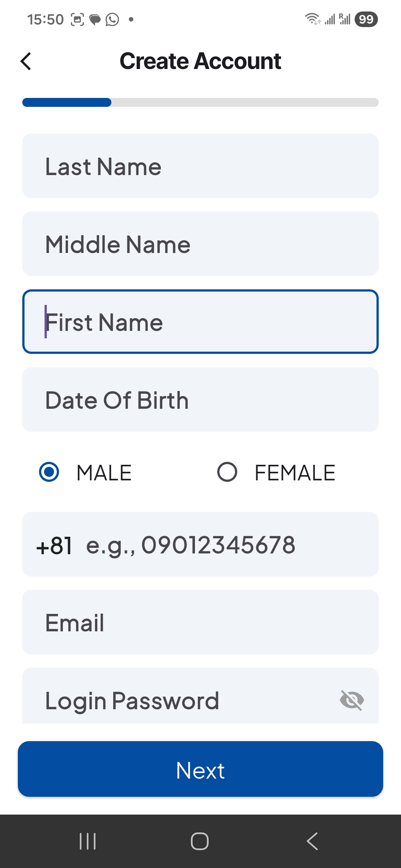The height and width of the screenshot is (868, 401).
Task: Open the Date Of Birth picker
Action: (x=200, y=399)
